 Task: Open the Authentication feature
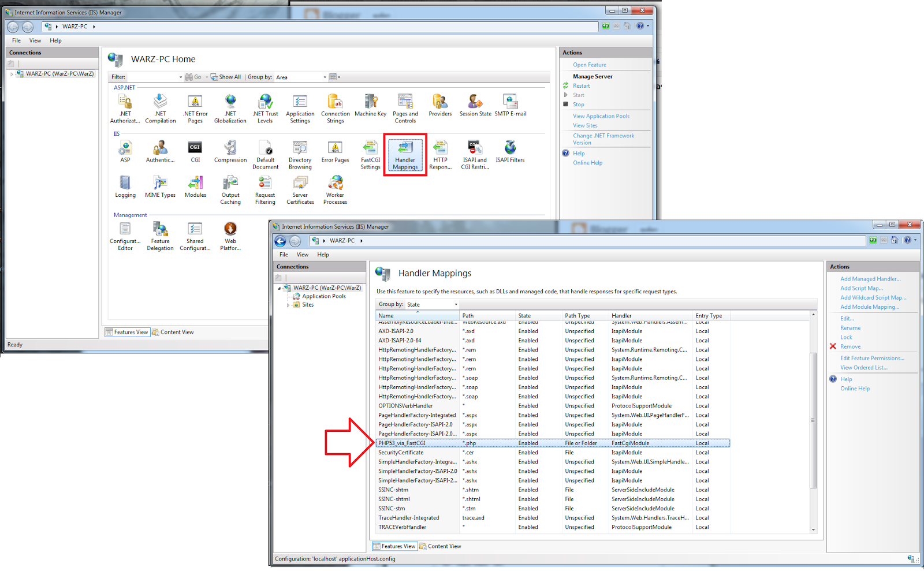(x=161, y=152)
